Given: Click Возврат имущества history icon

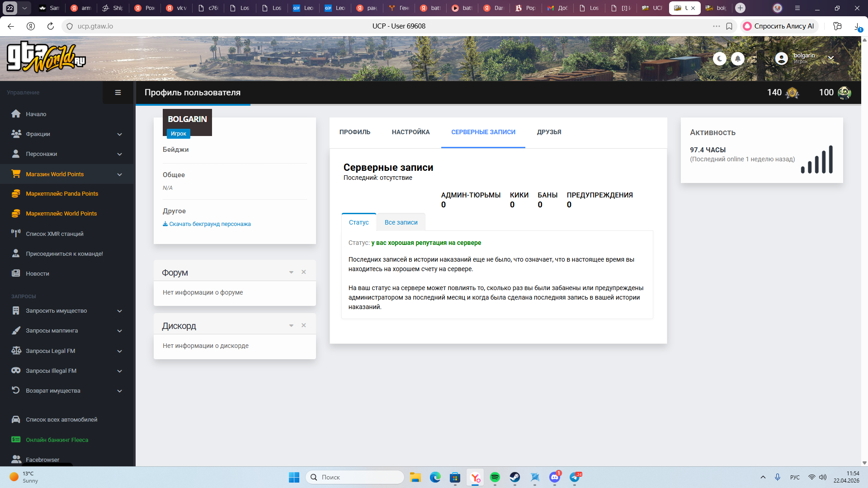Looking at the screenshot, I should pyautogui.click(x=16, y=390).
